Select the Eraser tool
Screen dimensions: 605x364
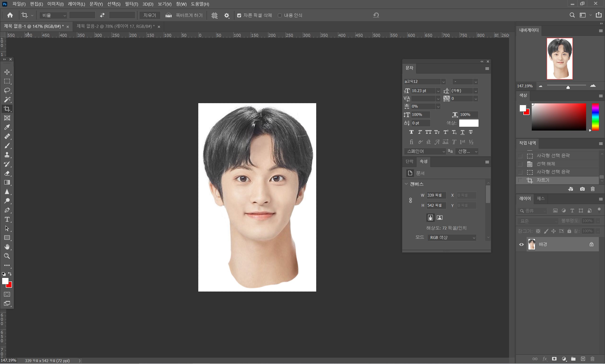click(7, 174)
